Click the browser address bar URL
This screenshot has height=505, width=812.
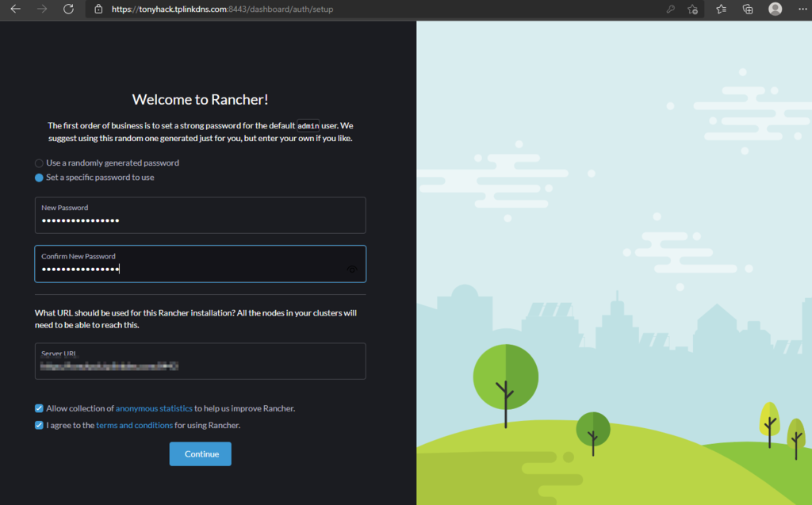point(222,9)
